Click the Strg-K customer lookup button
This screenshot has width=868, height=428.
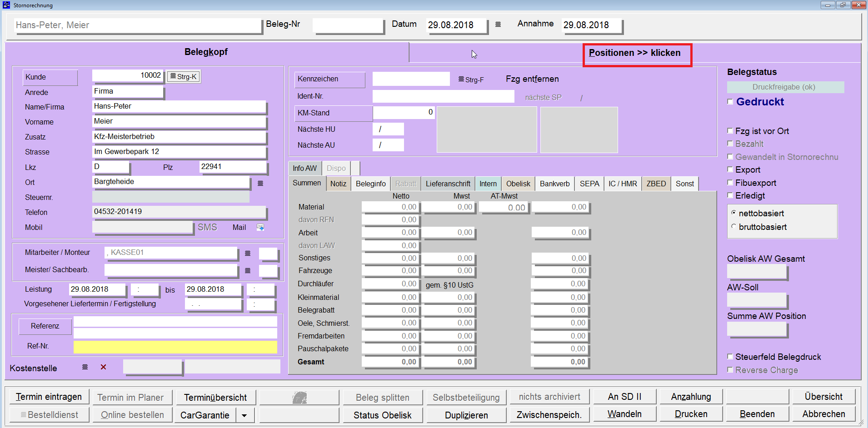click(184, 76)
